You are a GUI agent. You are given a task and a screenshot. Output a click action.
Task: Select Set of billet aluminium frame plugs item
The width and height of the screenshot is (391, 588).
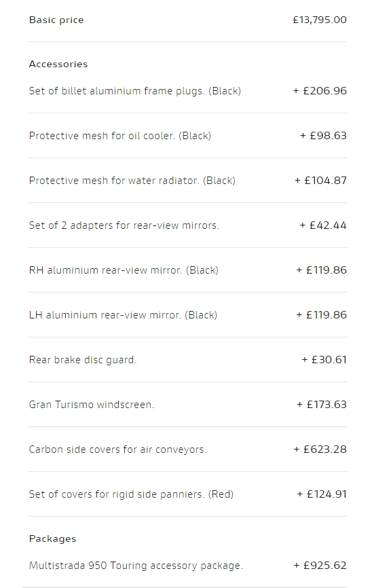tap(135, 91)
